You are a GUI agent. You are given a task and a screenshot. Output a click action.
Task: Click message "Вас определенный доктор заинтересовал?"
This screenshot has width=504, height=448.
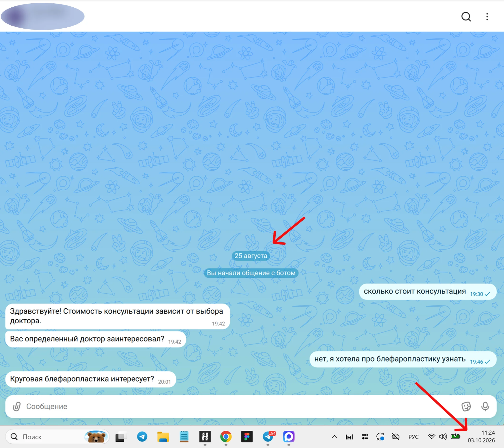coord(96,339)
